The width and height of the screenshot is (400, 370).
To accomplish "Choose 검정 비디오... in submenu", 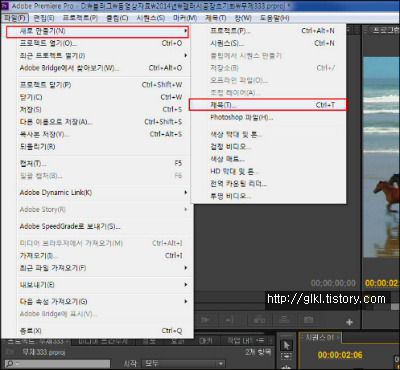I will click(269, 147).
